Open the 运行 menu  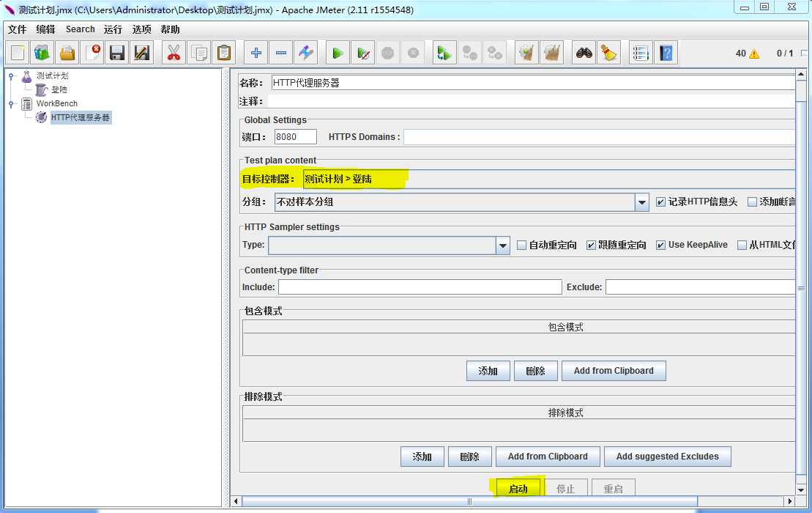pos(113,29)
